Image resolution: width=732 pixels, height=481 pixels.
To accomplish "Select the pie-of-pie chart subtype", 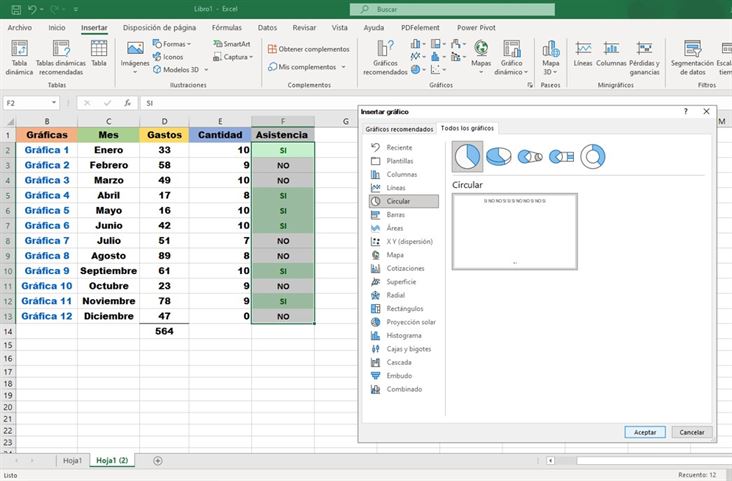I will tap(530, 156).
